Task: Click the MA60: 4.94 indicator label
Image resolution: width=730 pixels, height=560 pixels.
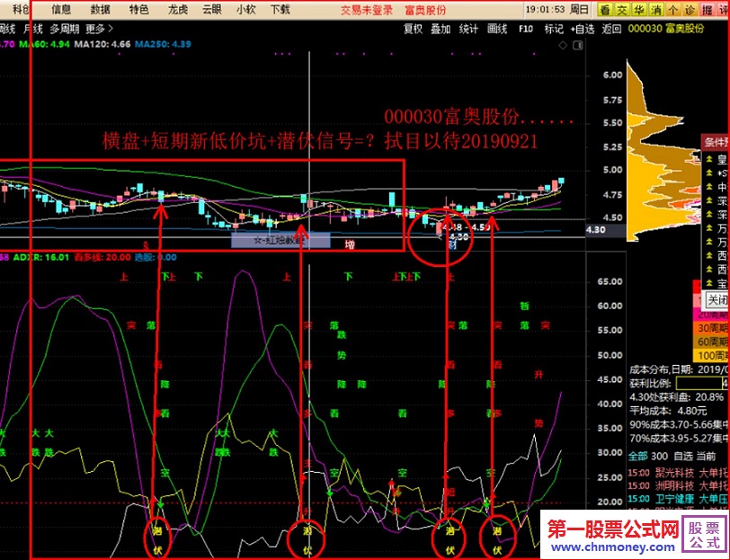Action: click(x=45, y=44)
